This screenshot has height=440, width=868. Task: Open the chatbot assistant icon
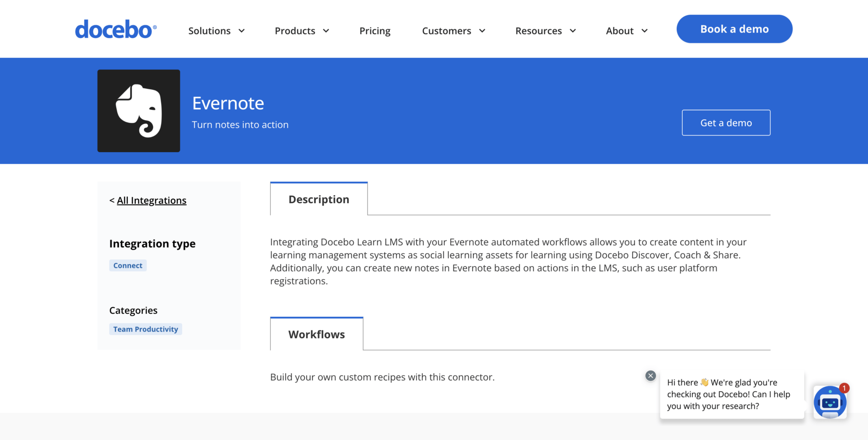point(830,402)
